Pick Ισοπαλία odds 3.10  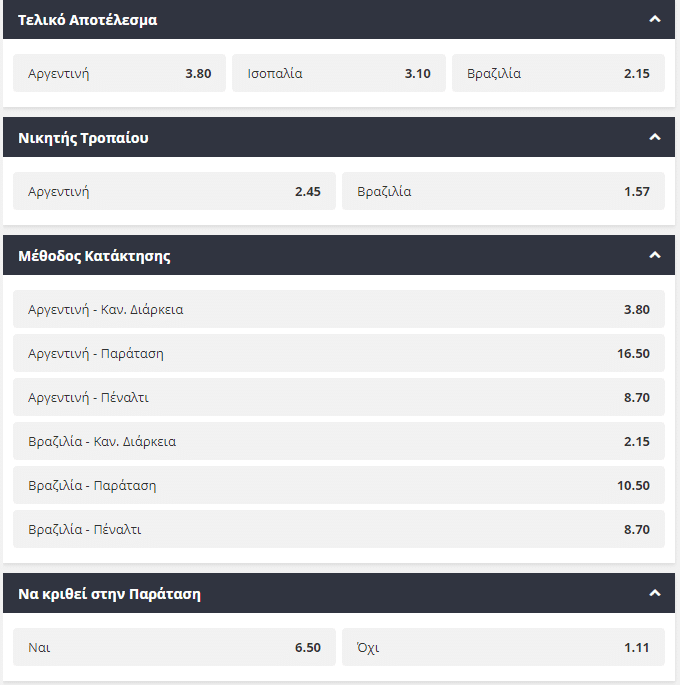338,73
